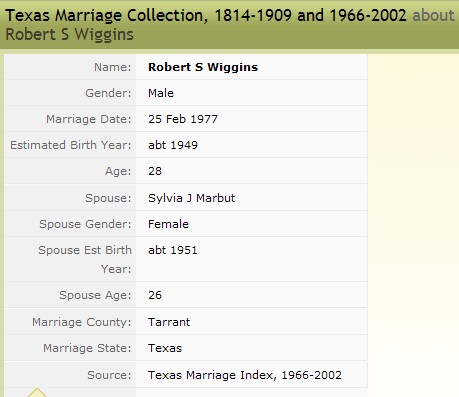Click 'about Robert S Wiggins' heading text
The image size is (459, 397).
coord(230,25)
